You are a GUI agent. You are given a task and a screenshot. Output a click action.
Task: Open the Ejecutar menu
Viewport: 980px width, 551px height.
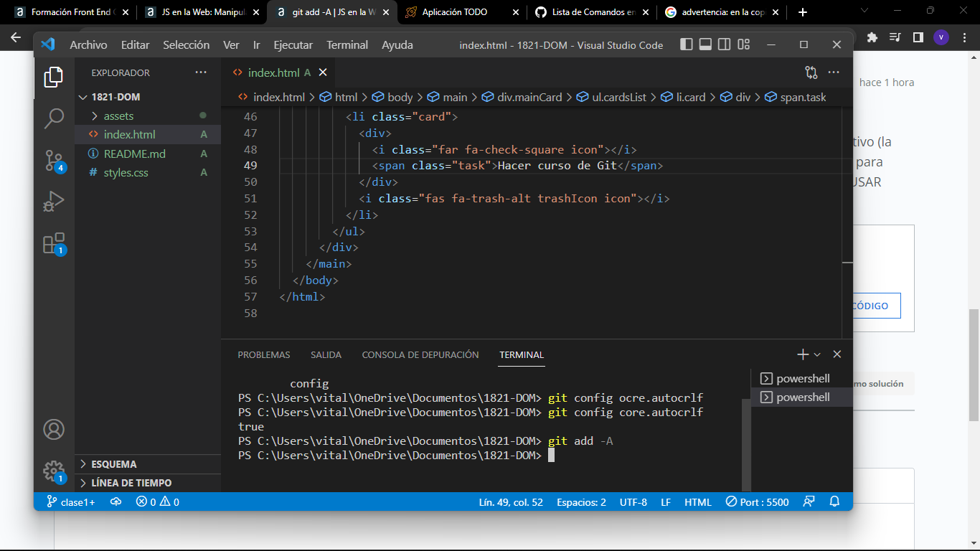pos(293,44)
